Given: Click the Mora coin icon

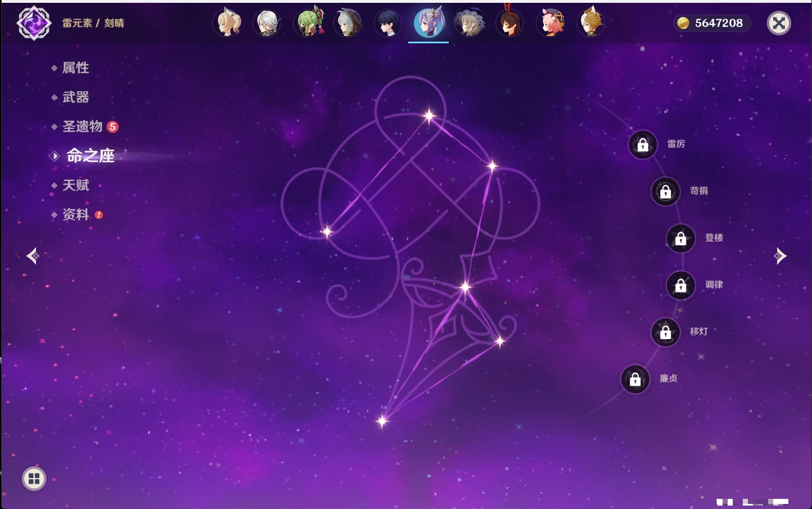Looking at the screenshot, I should [683, 23].
